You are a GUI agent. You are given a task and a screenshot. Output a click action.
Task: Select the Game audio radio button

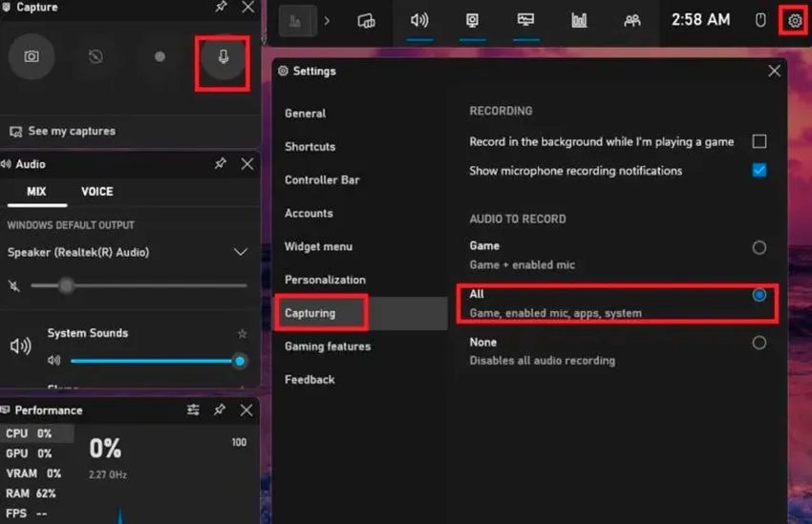[x=759, y=248]
